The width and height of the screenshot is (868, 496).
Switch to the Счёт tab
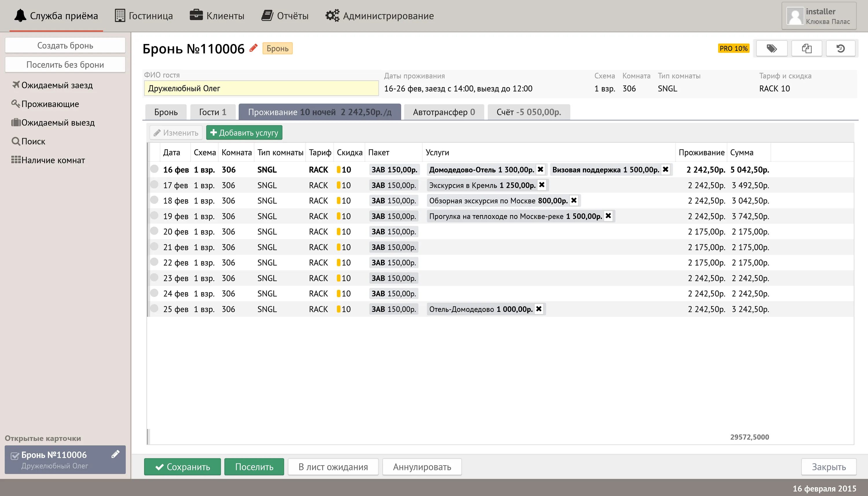[x=528, y=112]
